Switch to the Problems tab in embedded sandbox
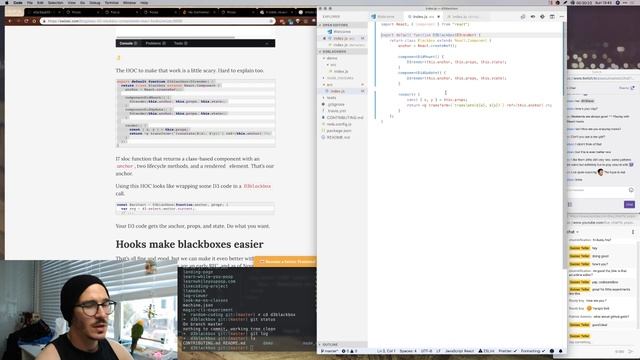The width and height of the screenshot is (640, 360). tap(156, 43)
